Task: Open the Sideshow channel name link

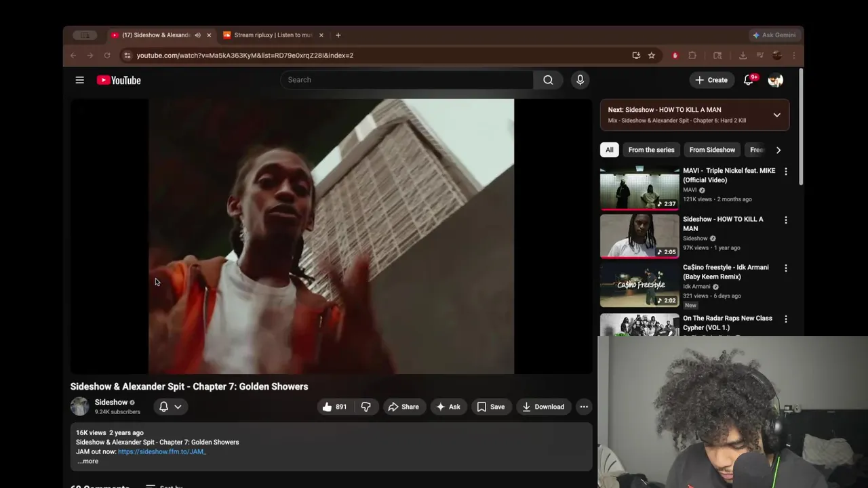Action: pyautogui.click(x=111, y=402)
